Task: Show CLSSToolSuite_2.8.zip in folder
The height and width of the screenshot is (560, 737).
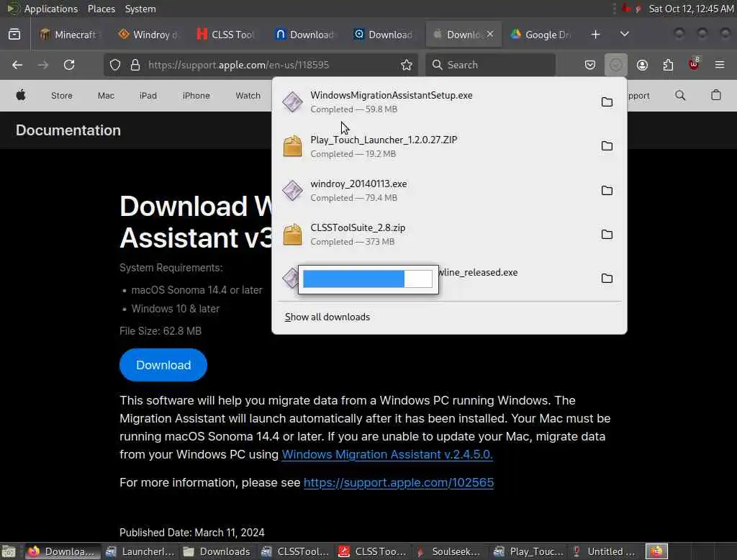Action: click(607, 234)
